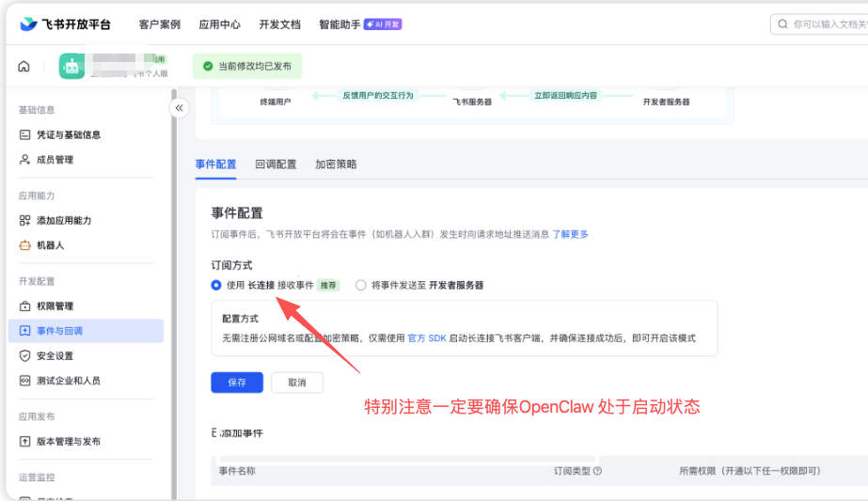Switch to the 事件配置 tab

point(216,164)
